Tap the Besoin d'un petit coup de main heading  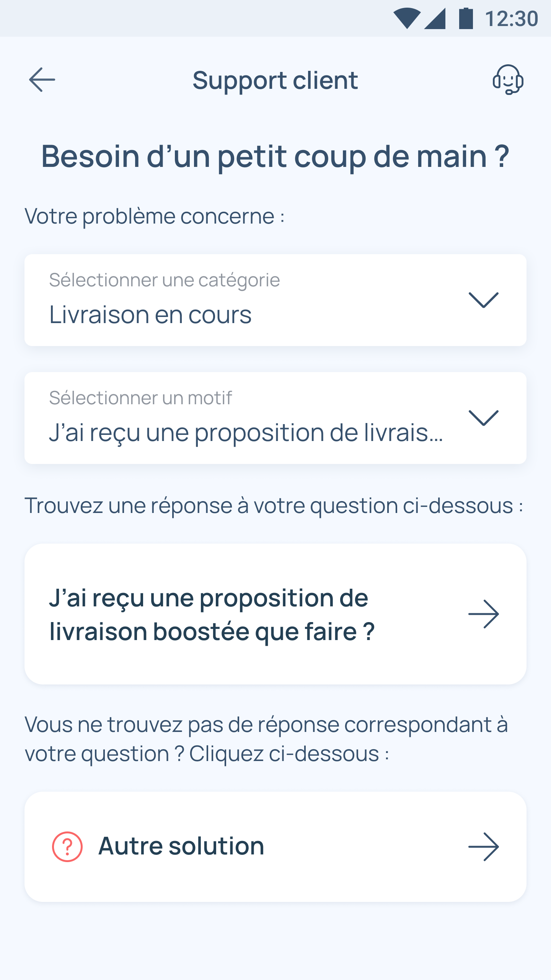pos(275,156)
